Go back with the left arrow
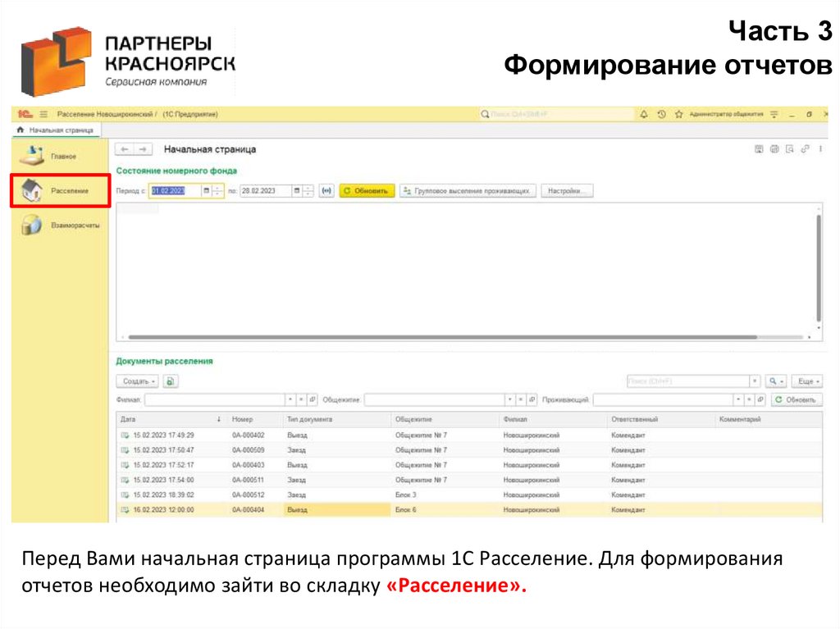 (x=125, y=149)
